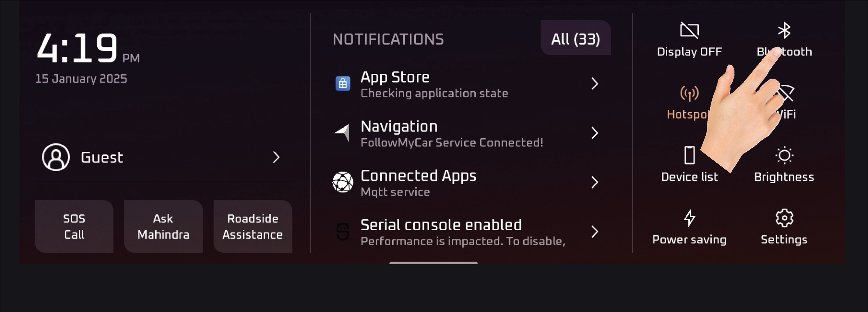
Task: Expand Serial console enabled notification chevron
Action: (x=594, y=232)
